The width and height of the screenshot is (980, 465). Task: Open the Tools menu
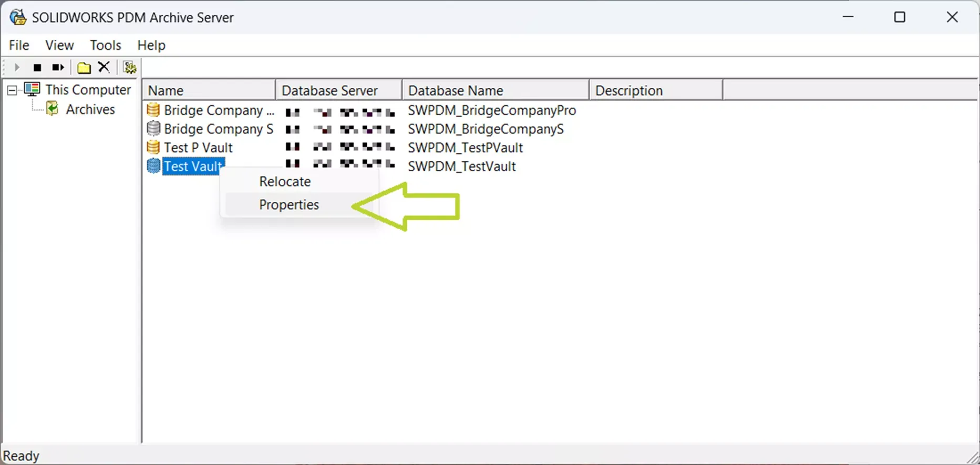(105, 45)
